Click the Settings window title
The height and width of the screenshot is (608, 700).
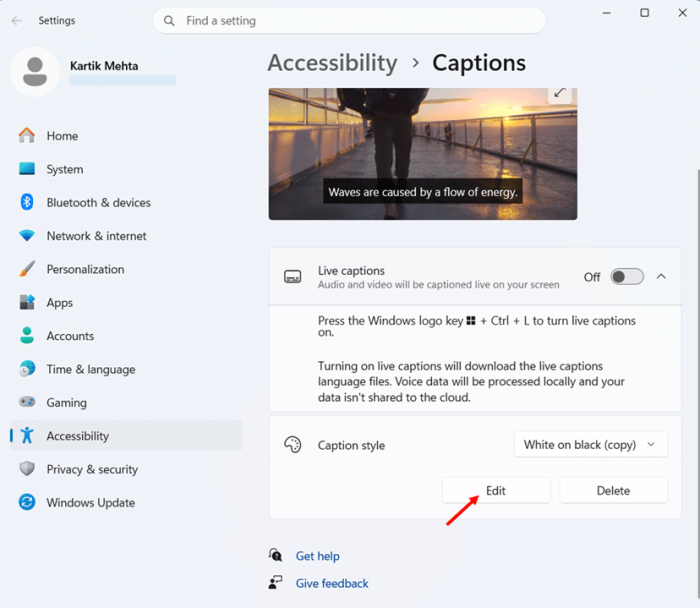(57, 21)
